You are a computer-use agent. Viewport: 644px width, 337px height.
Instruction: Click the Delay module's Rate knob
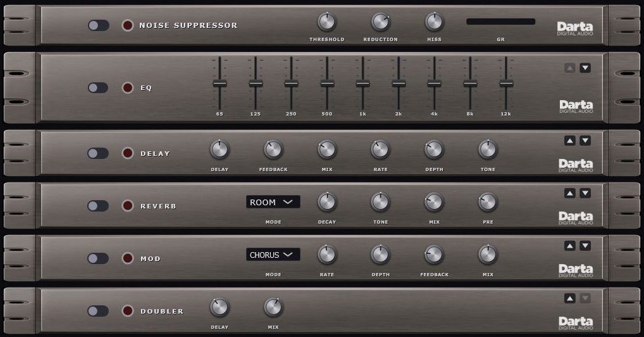(381, 149)
